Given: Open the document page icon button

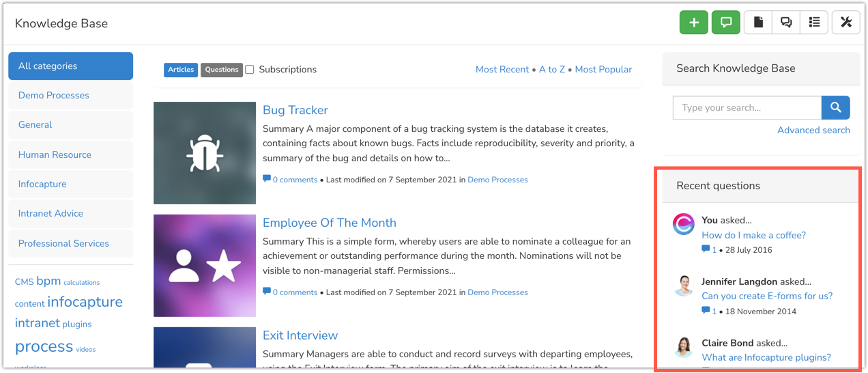Looking at the screenshot, I should 758,23.
